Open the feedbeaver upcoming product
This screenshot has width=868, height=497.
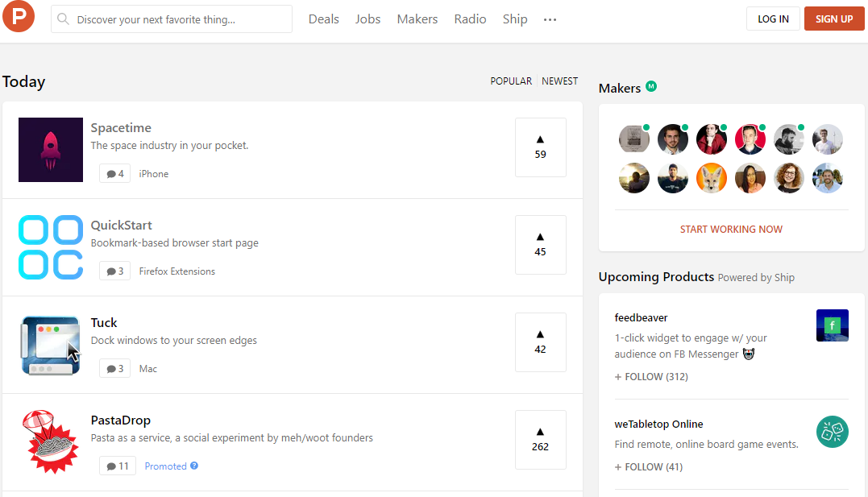coord(641,317)
